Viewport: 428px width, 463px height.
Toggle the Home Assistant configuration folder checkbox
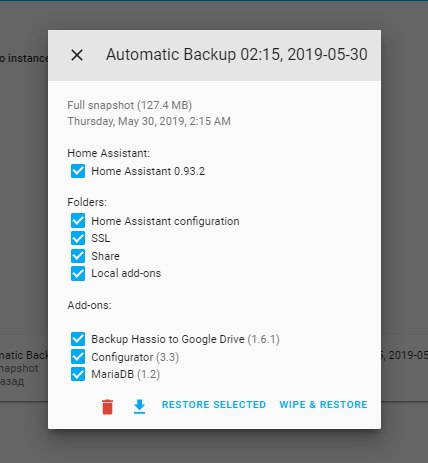tap(78, 221)
